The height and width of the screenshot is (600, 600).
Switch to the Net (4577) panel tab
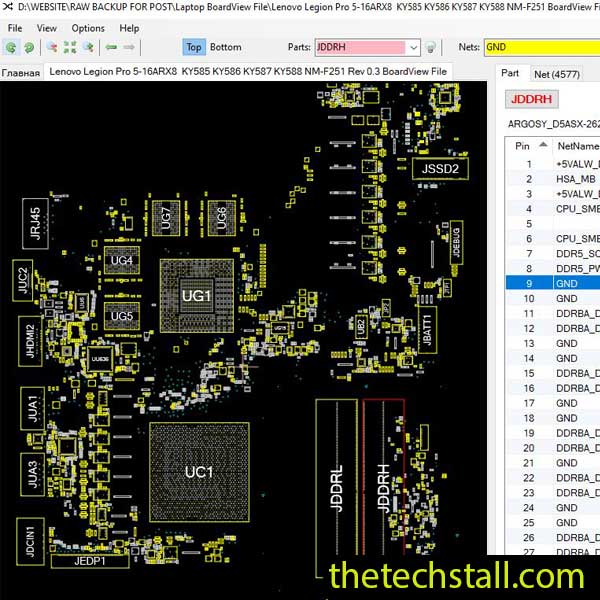557,74
